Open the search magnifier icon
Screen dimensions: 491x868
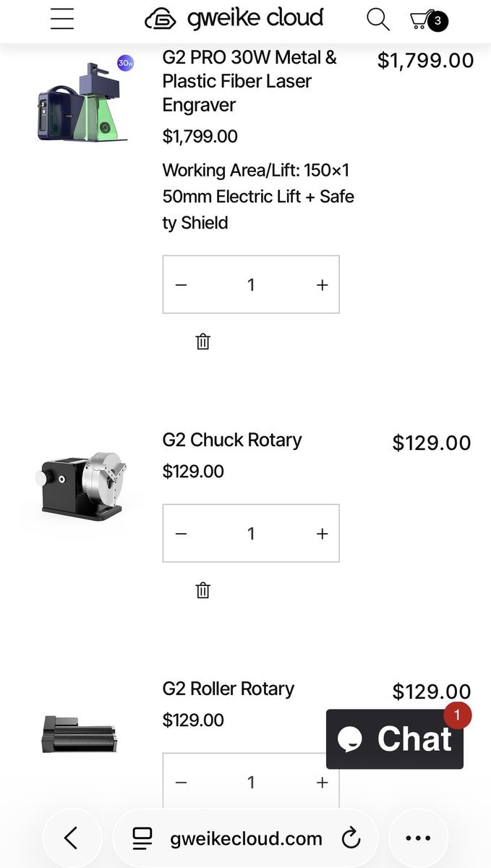377,20
